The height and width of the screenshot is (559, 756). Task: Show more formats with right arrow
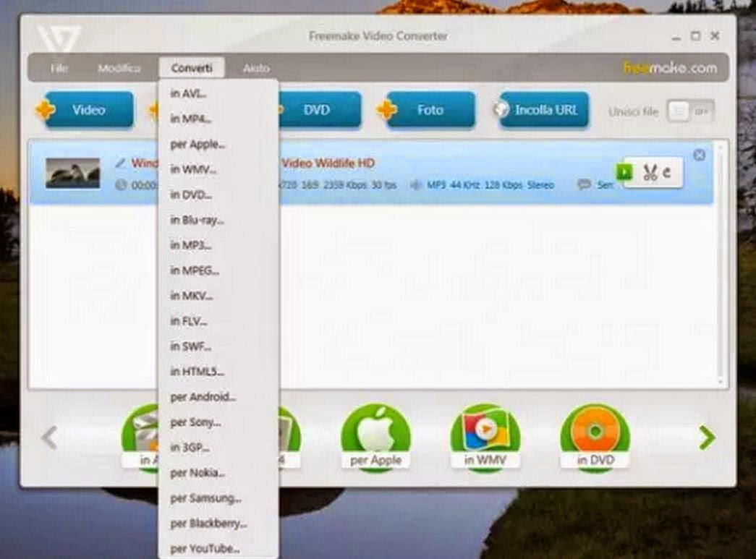(707, 438)
